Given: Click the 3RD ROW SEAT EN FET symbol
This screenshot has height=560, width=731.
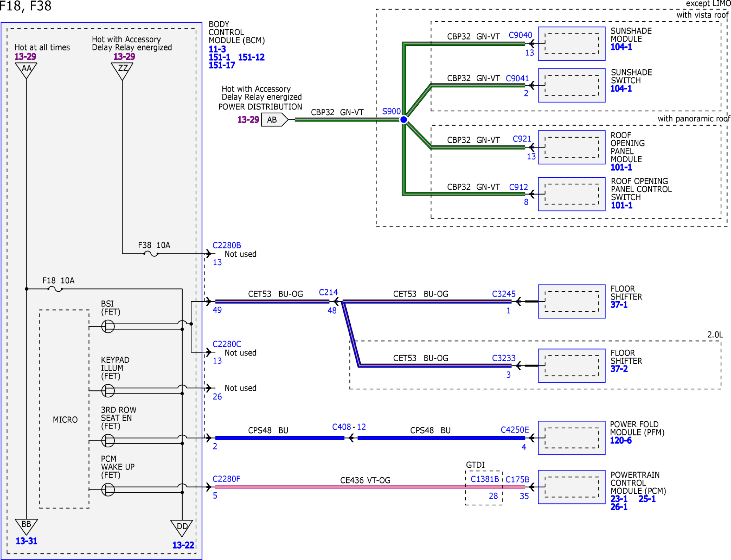Looking at the screenshot, I should (x=108, y=441).
